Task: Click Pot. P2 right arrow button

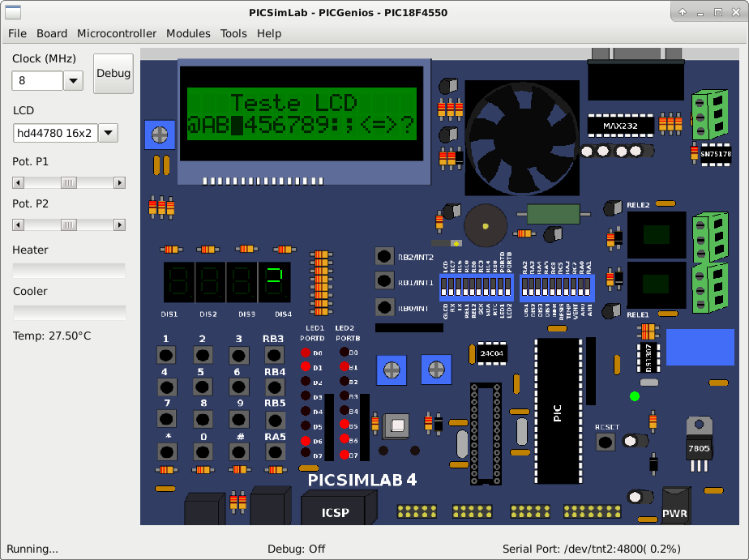Action: tap(119, 224)
